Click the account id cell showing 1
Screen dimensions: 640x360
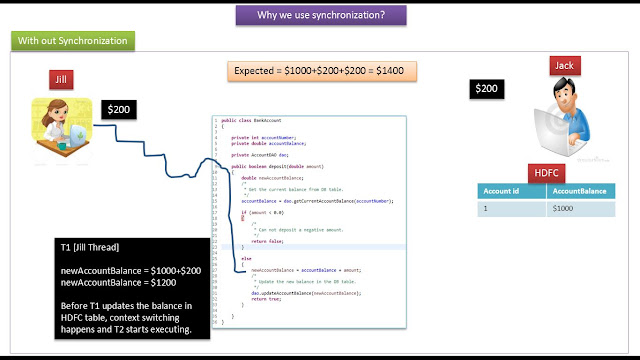(x=512, y=209)
